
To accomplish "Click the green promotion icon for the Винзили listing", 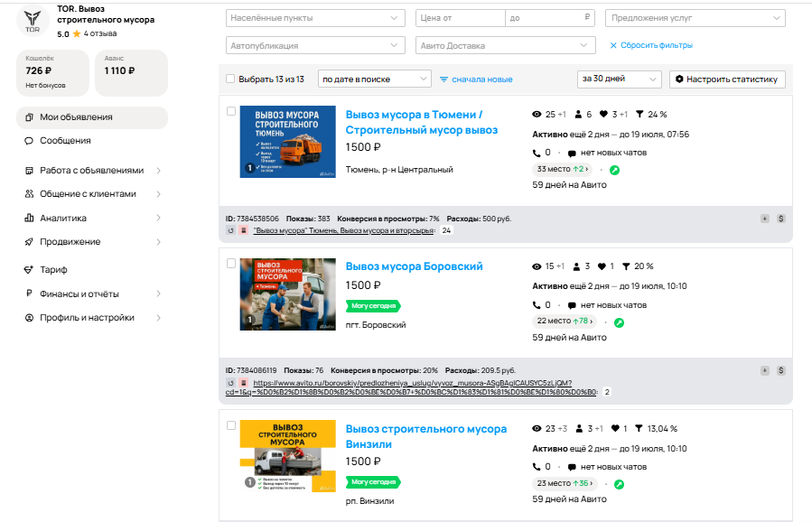I will pos(619,484).
